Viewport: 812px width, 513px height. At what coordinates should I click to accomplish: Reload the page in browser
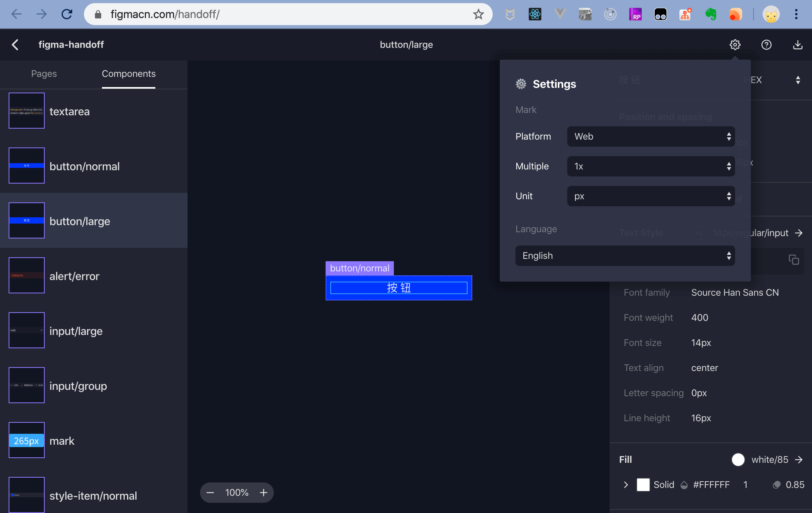[67, 15]
